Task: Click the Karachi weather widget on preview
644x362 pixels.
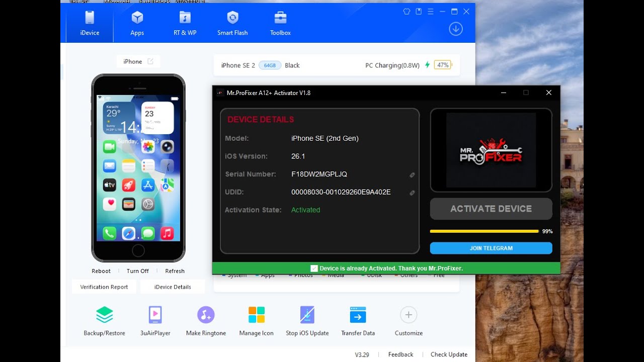Action: click(x=119, y=118)
